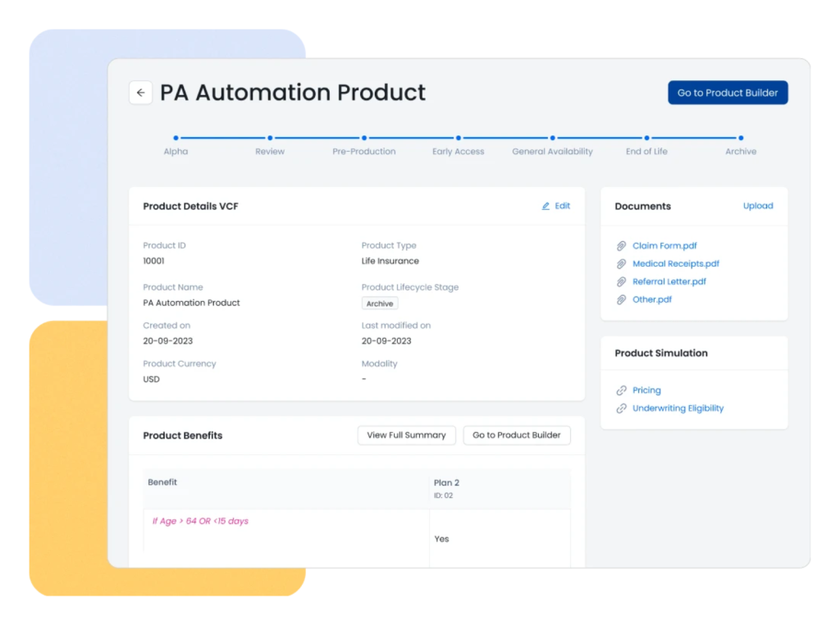The image size is (840, 630).
Task: Click paperclip icon beside Referral Letter.pdf
Action: (x=621, y=282)
